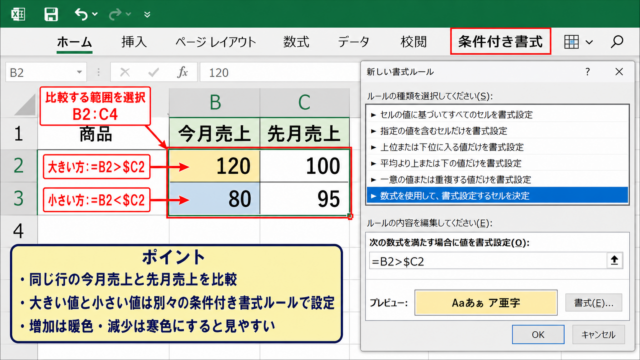Select the row 4 header
The image size is (640, 360).
point(19,231)
